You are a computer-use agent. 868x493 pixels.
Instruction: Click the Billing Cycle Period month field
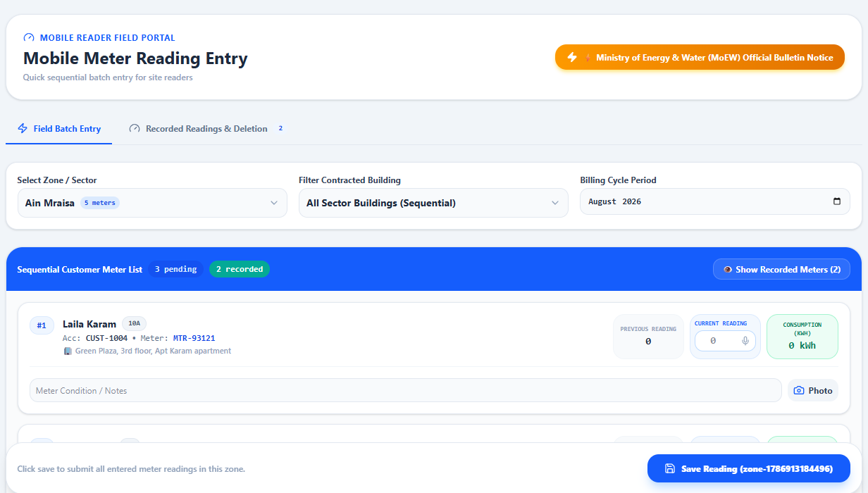tap(715, 201)
